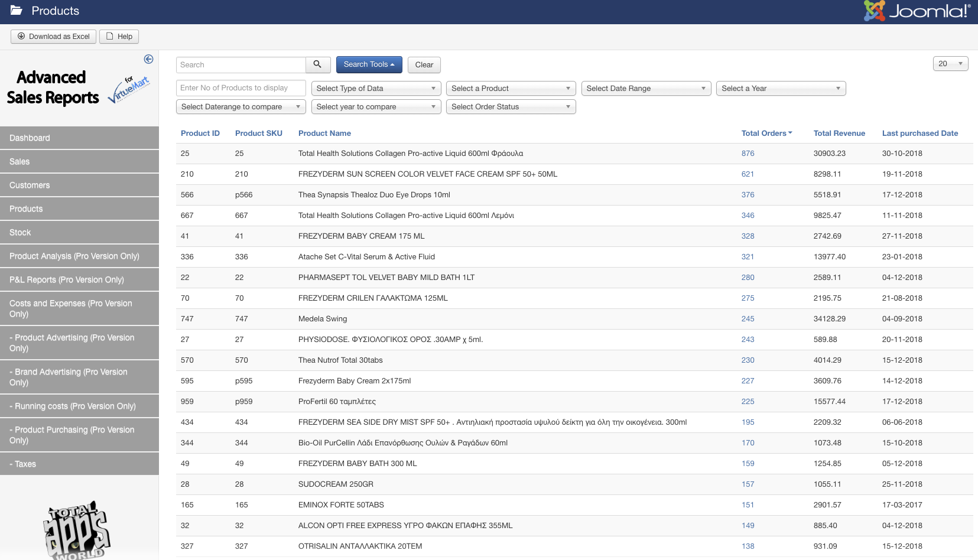Click the Total Apps World logo
This screenshot has width=978, height=560.
coord(77,530)
